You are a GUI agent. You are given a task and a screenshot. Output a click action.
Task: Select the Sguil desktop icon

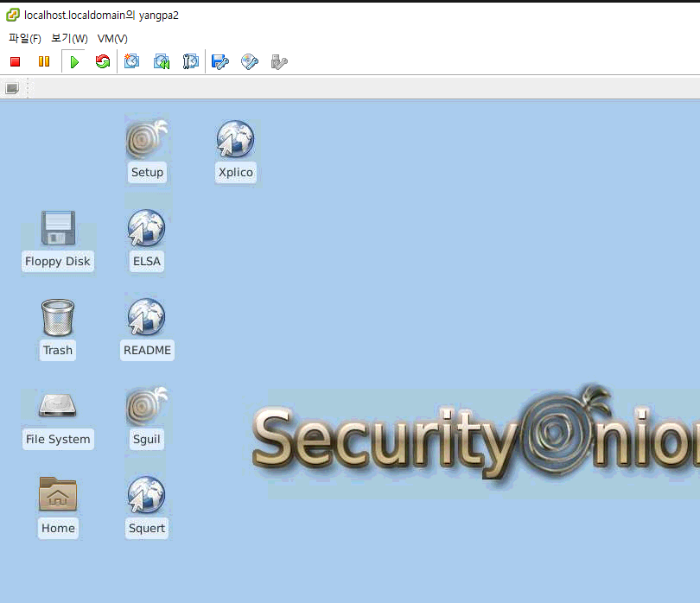tap(146, 418)
